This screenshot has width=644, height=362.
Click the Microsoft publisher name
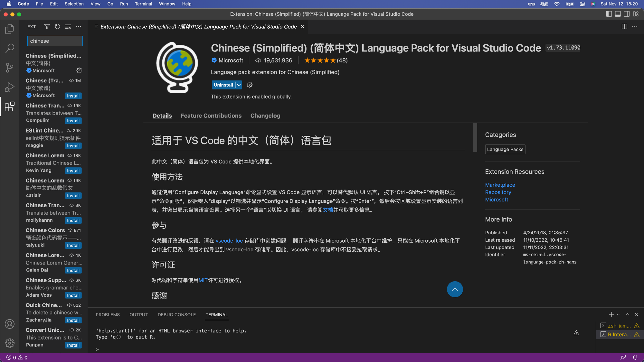tap(231, 60)
